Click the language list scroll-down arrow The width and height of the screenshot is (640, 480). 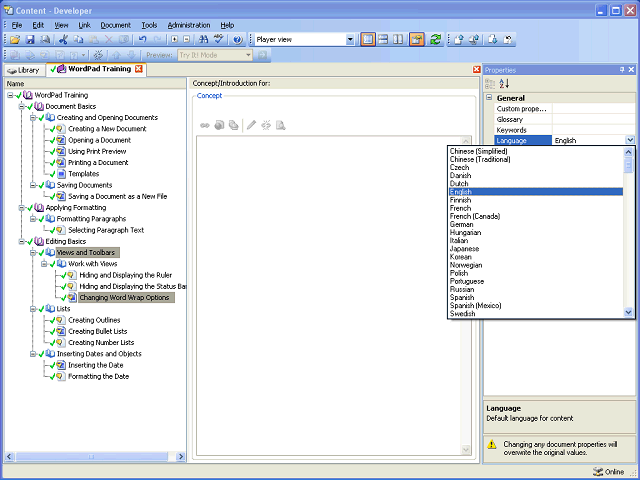pyautogui.click(x=628, y=313)
